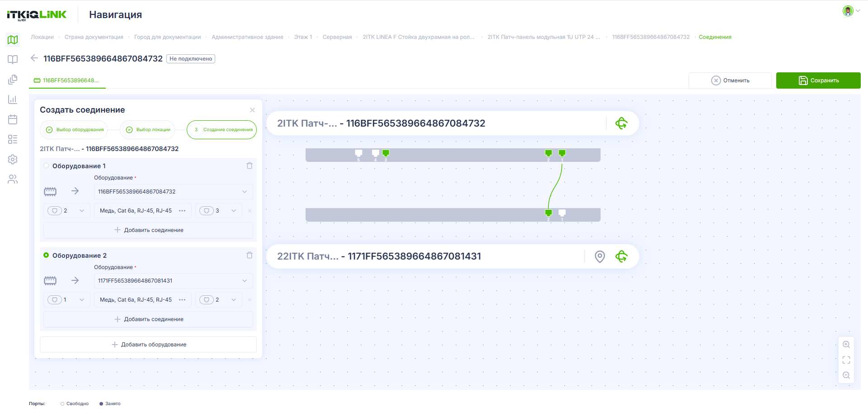Zoom in on the connection diagram
This screenshot has height=416, width=868.
click(x=846, y=345)
